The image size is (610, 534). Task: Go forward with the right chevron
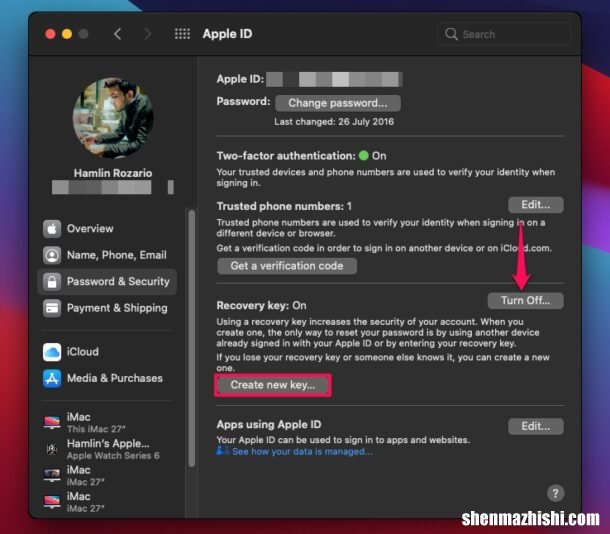point(147,34)
